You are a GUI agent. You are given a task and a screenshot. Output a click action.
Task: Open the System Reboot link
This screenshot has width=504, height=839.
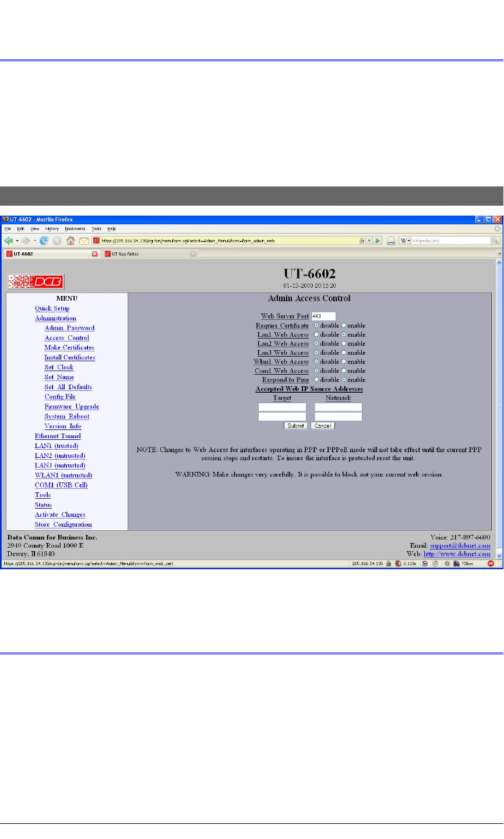click(x=67, y=417)
